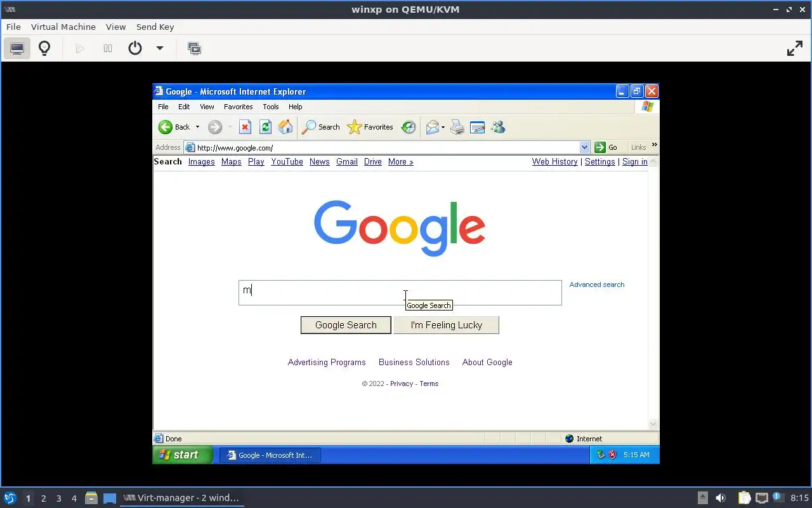The height and width of the screenshot is (508, 812).
Task: Open the Advanced search link
Action: tap(597, 284)
